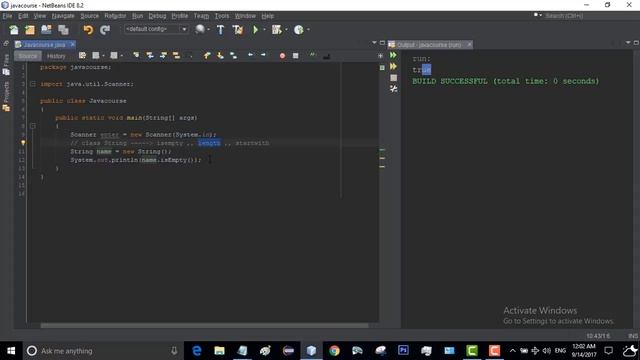
Task: Toggle bookmark on current line
Action: (x=233, y=56)
